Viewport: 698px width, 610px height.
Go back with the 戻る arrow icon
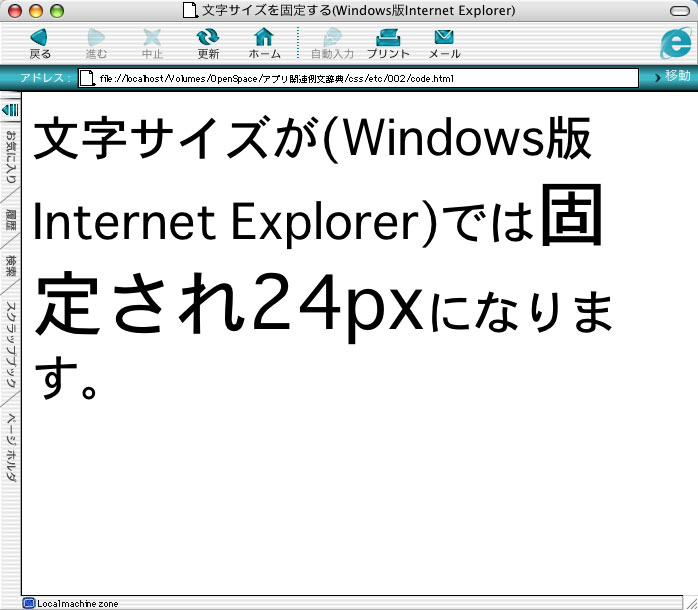40,37
